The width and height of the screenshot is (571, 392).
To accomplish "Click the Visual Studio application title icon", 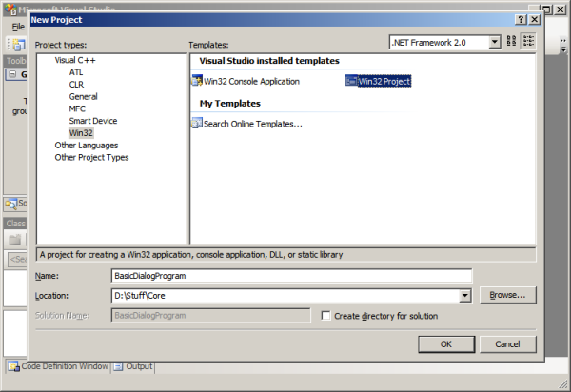I will coord(10,9).
